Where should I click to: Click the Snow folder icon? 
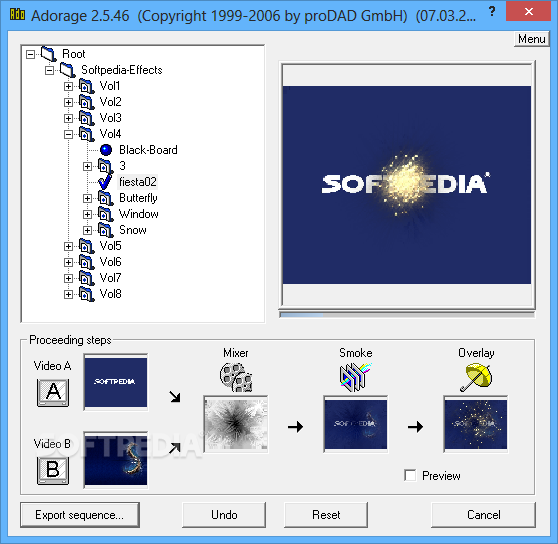click(106, 230)
